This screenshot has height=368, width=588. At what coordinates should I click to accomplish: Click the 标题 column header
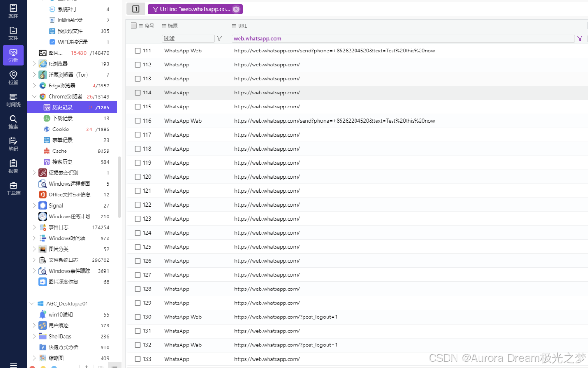[x=170, y=26]
